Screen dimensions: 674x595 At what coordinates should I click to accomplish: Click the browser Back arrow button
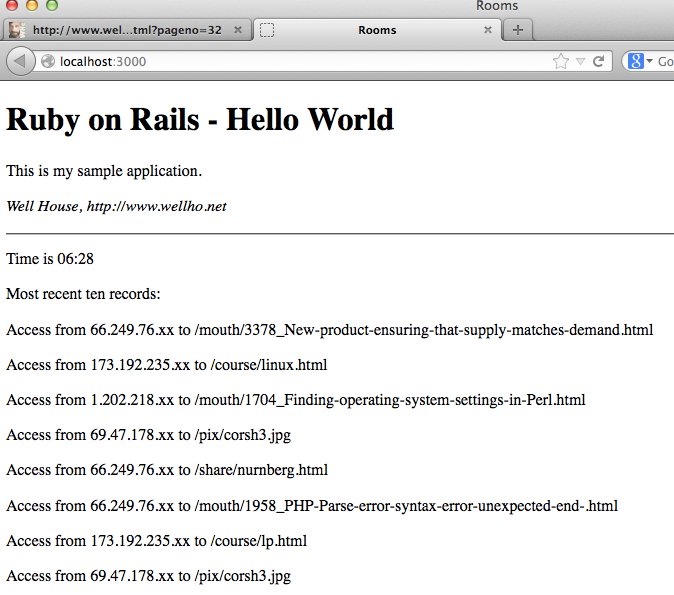[21, 62]
